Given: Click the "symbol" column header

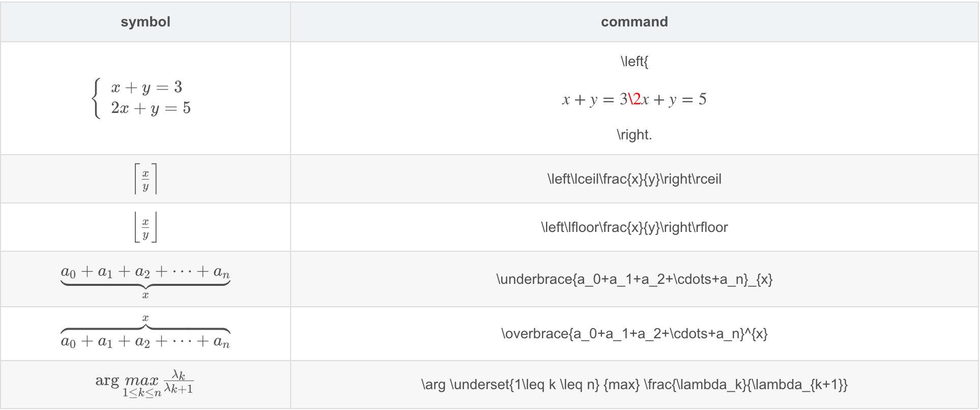Looking at the screenshot, I should click(x=145, y=22).
